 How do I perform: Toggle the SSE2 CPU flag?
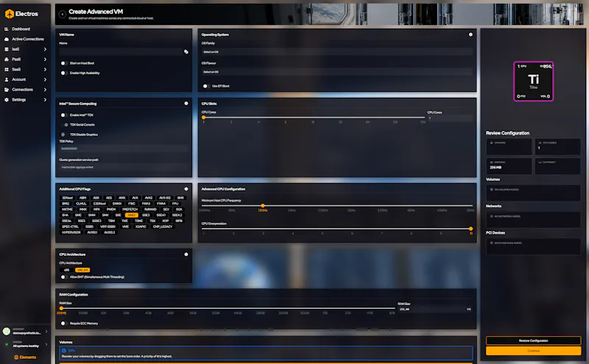click(132, 215)
